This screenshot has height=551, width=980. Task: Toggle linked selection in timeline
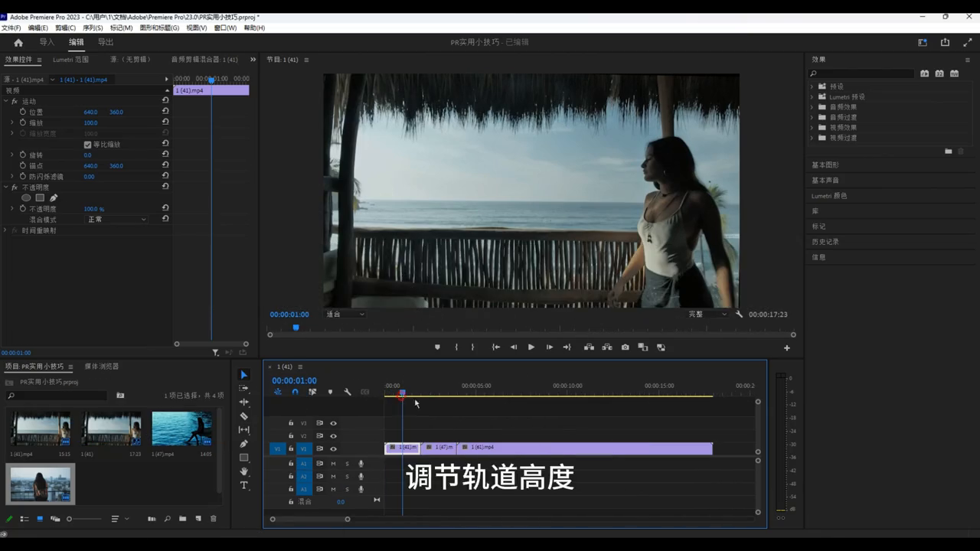(312, 392)
